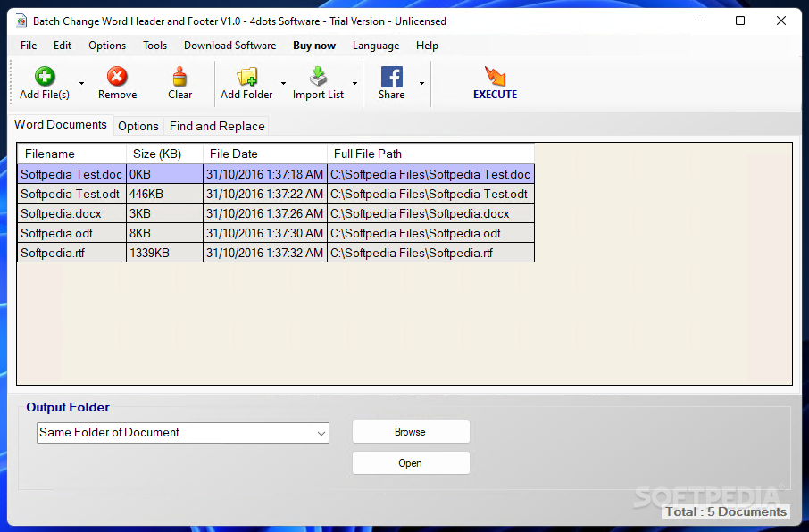Open the Edit menu
This screenshot has height=532, width=809.
(63, 46)
